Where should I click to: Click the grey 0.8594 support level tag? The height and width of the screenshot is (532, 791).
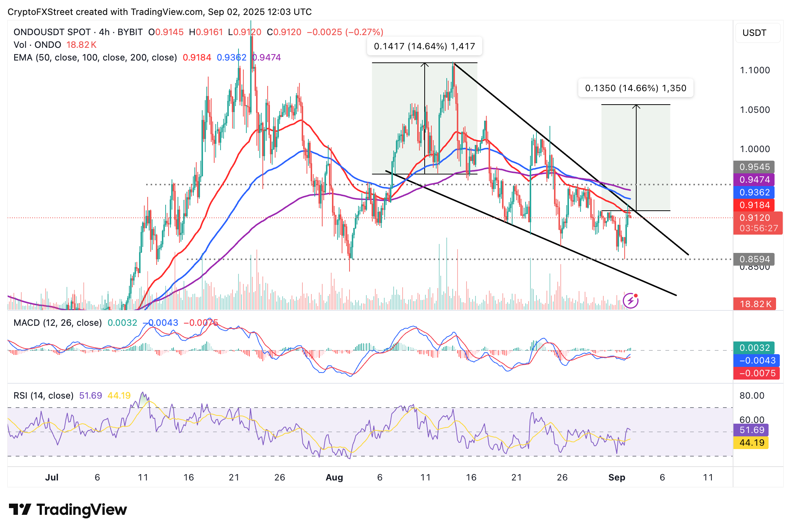click(x=754, y=259)
